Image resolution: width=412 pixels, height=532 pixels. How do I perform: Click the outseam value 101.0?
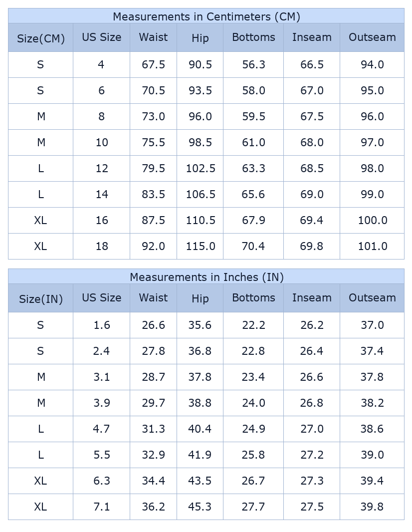pos(372,247)
